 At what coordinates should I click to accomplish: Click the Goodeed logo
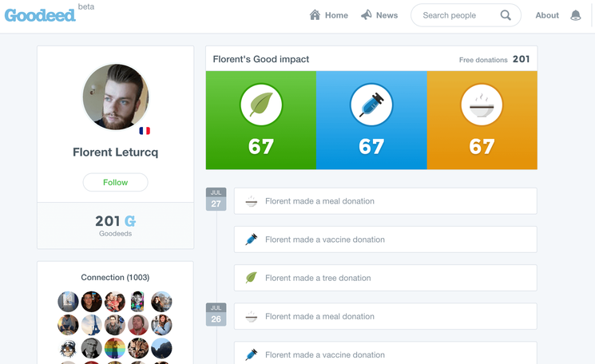40,15
